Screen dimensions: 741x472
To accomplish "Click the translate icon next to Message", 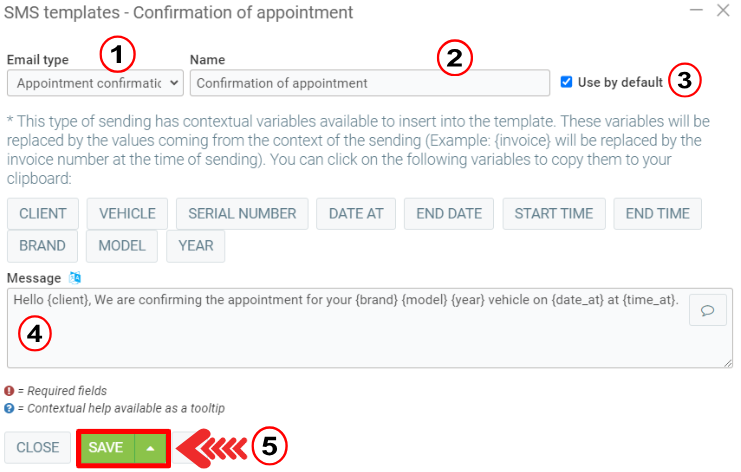I will [75, 277].
